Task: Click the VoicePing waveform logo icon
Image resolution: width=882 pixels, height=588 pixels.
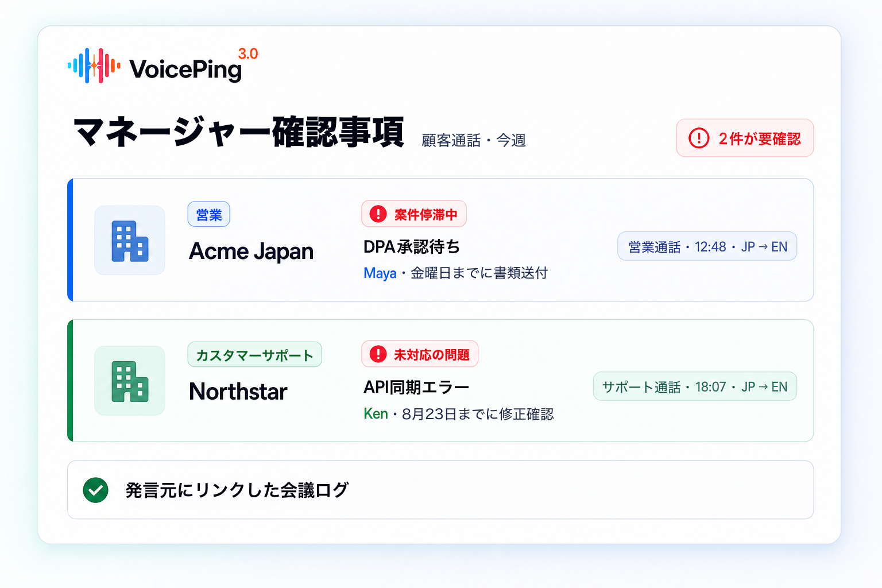Action: 94,66
